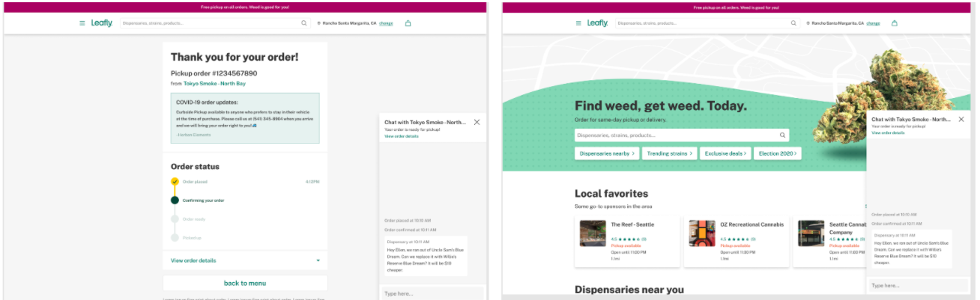
Task: Click dispensary message bubble in left chat panel
Action: coord(426,257)
